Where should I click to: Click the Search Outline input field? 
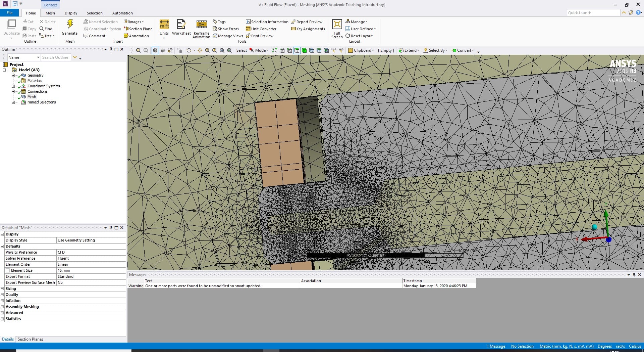pyautogui.click(x=55, y=57)
